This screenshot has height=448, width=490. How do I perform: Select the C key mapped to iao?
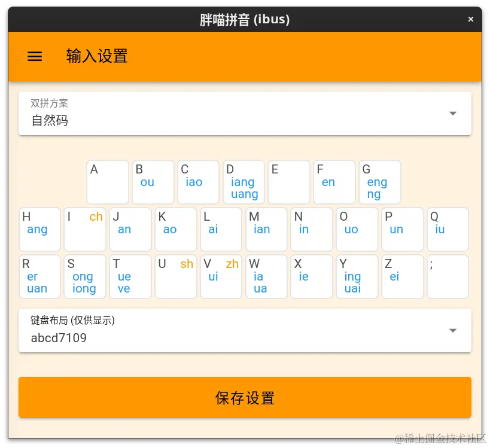(198, 182)
